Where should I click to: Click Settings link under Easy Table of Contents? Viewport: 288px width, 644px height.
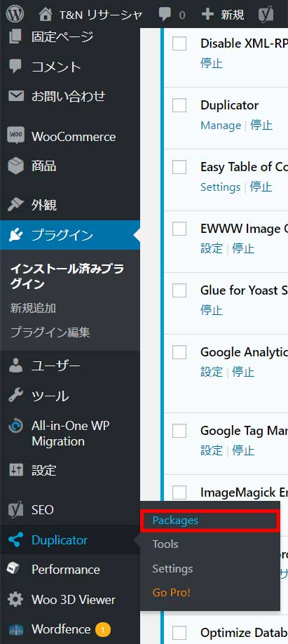coord(220,187)
